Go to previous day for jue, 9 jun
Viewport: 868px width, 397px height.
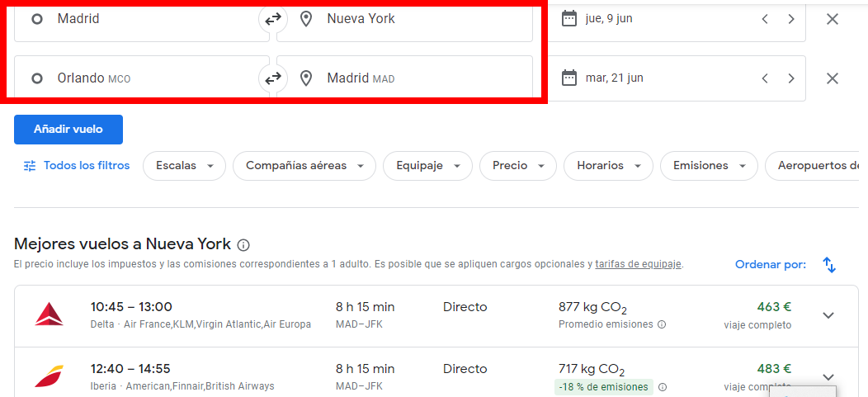click(765, 19)
